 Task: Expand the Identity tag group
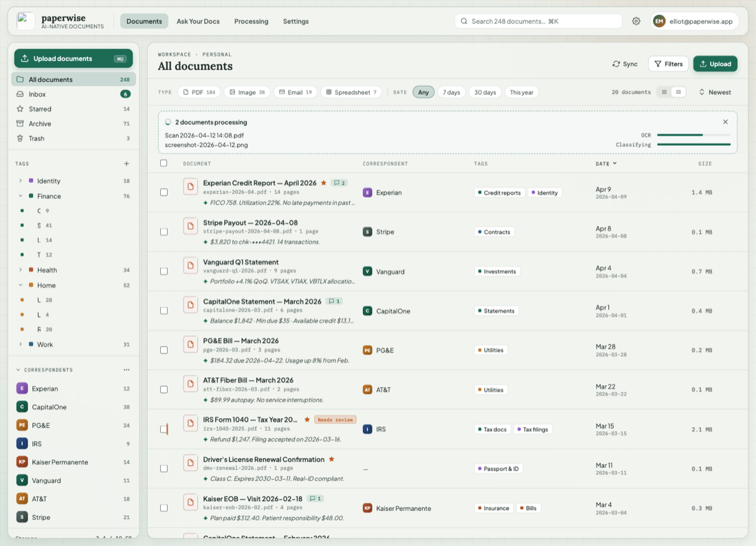pyautogui.click(x=20, y=181)
